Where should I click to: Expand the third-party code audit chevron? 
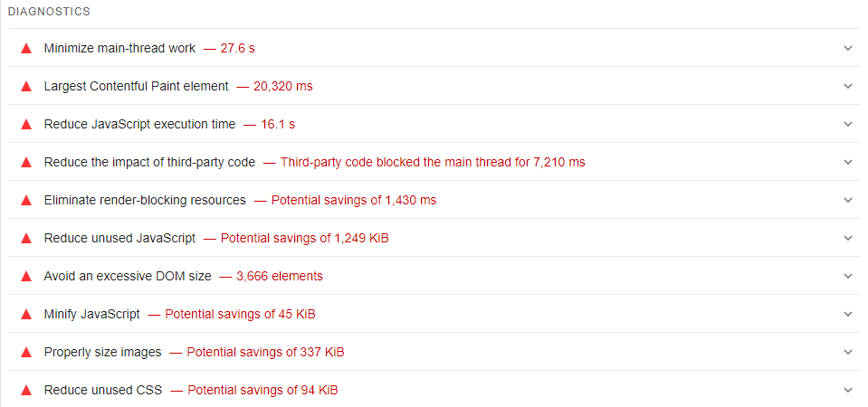tap(847, 162)
